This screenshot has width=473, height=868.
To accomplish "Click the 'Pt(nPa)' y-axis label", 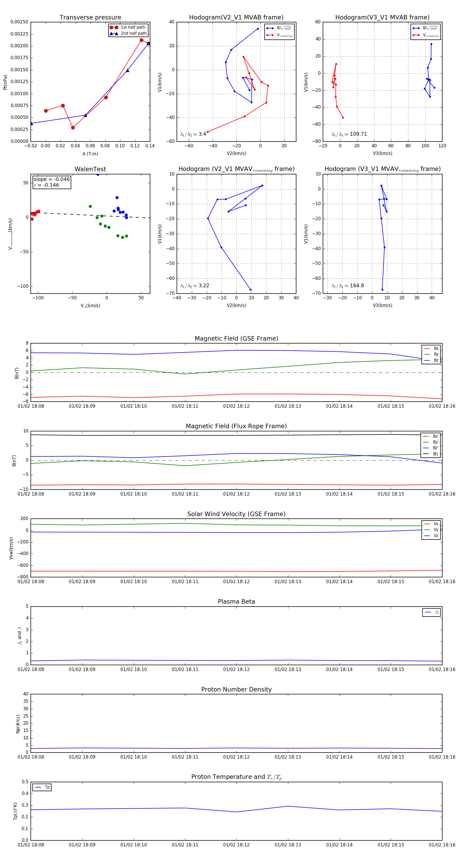I will tap(5, 82).
